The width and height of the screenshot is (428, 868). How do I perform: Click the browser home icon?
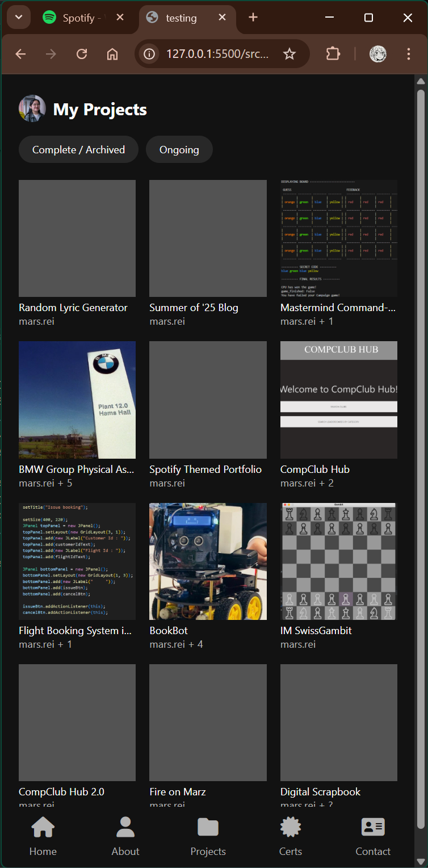112,54
